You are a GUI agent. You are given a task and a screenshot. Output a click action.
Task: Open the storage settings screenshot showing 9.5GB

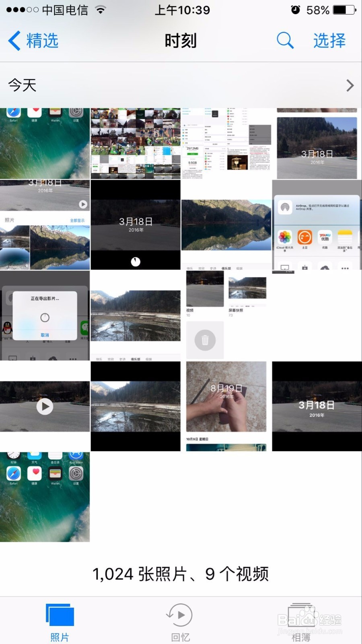(226, 143)
